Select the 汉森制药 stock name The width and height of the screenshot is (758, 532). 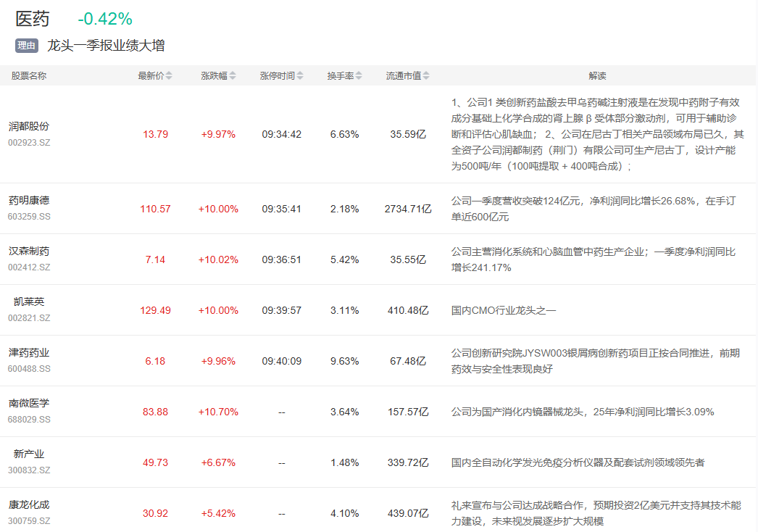29,251
